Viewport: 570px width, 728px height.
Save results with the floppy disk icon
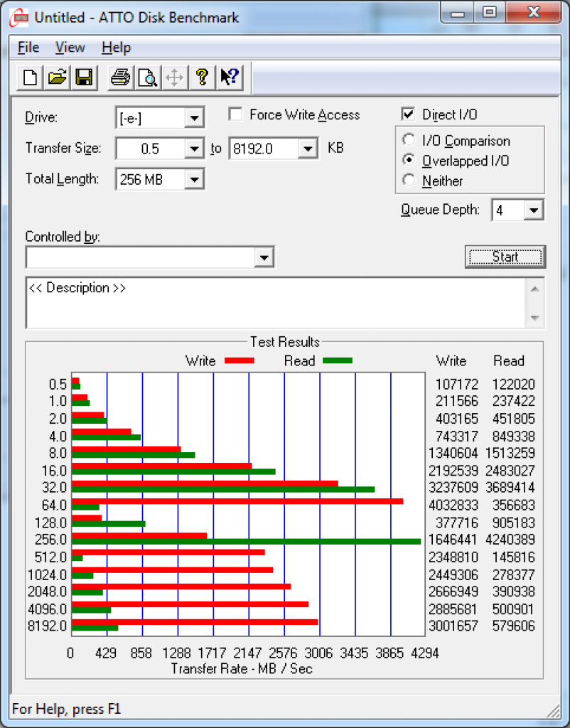(84, 77)
